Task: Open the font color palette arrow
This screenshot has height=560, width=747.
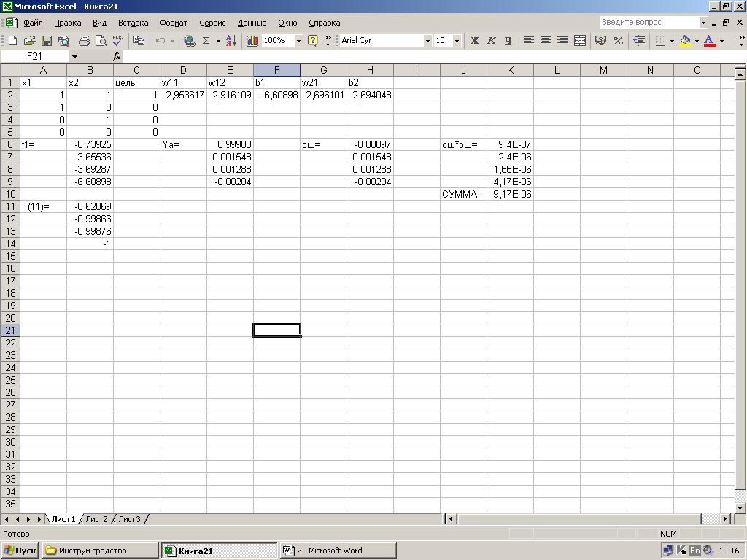Action: [721, 41]
